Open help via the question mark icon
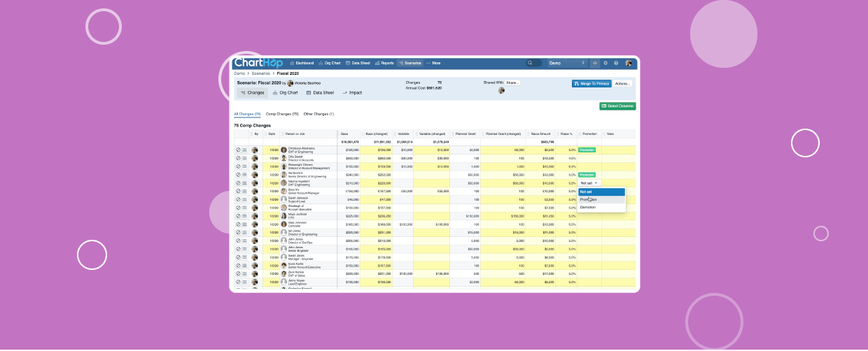Viewport: 868px width, 351px height. click(616, 63)
